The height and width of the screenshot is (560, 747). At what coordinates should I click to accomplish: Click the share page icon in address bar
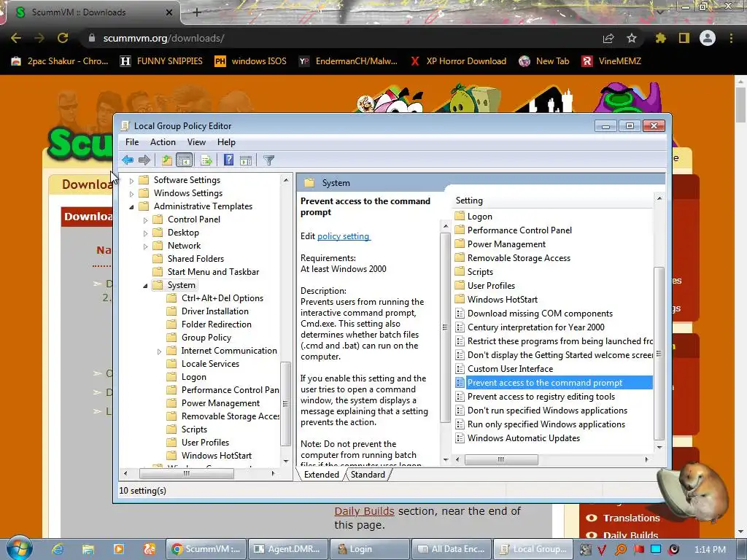[x=608, y=38]
